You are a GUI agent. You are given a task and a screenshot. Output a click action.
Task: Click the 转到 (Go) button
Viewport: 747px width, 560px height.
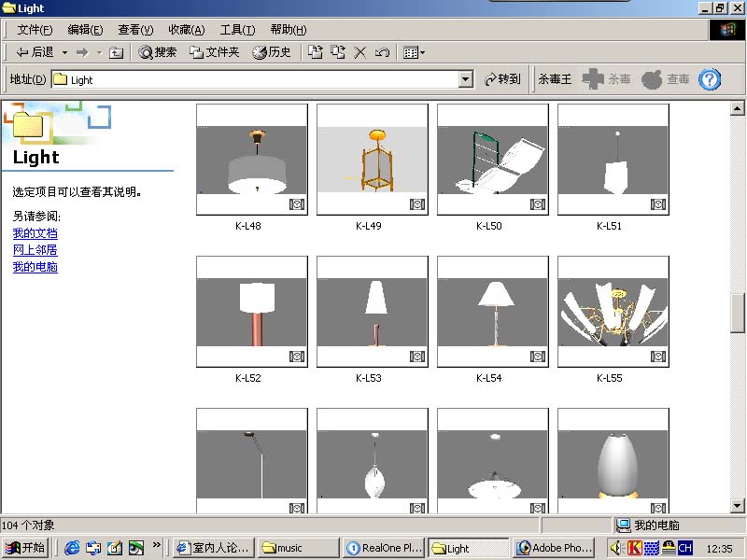coord(502,79)
